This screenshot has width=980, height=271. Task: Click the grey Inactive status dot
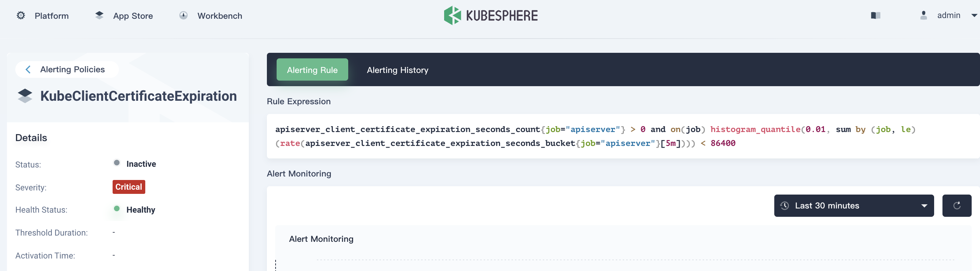(117, 163)
